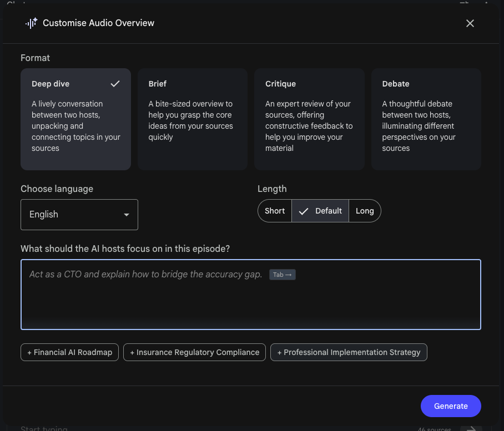Open the English language dropdown
This screenshot has height=431, width=504.
tap(79, 215)
